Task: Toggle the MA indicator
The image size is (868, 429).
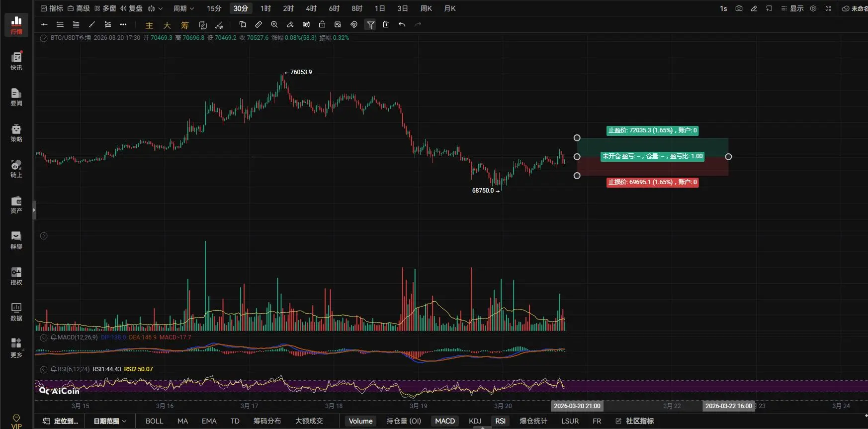Action: pyautogui.click(x=182, y=421)
